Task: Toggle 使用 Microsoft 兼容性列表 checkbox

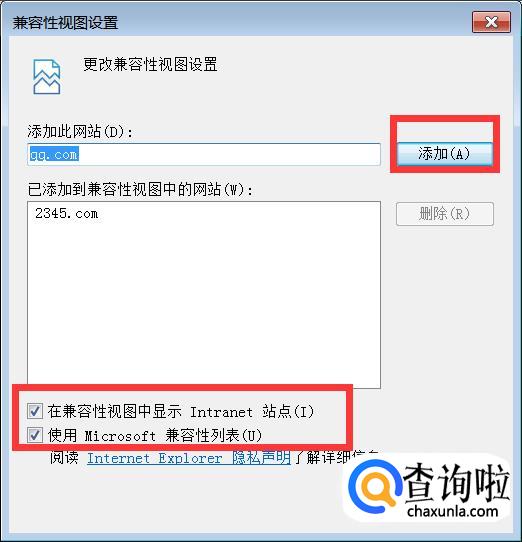Action: 35,435
